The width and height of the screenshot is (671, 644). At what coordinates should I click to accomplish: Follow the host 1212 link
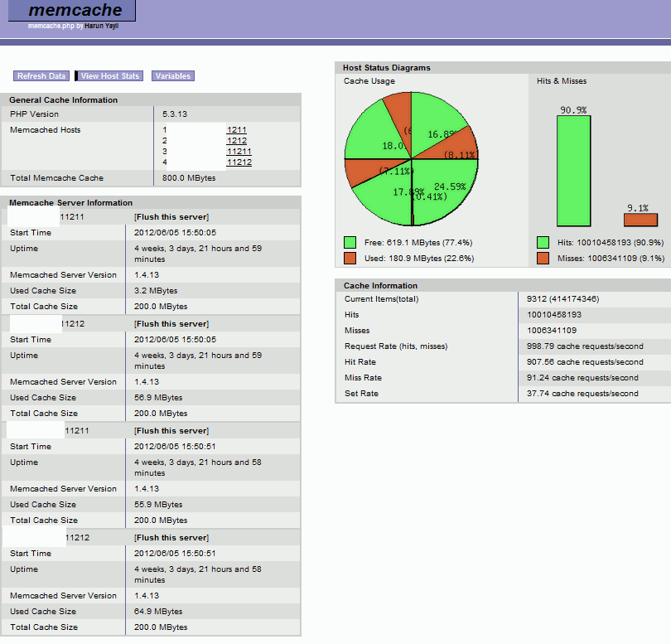[x=235, y=141]
